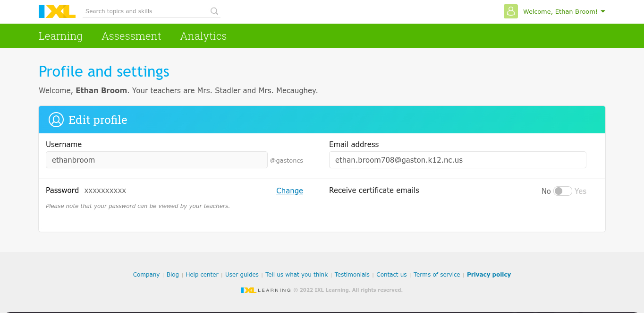This screenshot has width=644, height=313.
Task: Click the Change password link
Action: [289, 191]
